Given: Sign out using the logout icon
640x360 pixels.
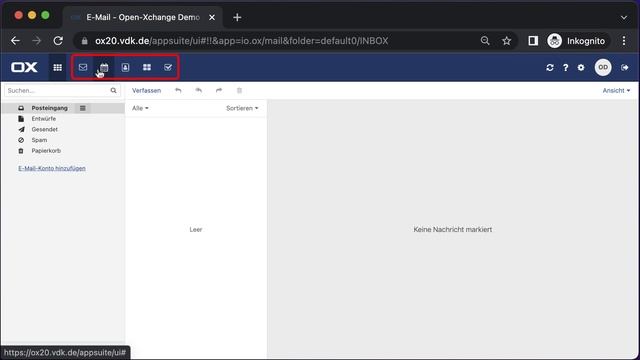Looking at the screenshot, I should tap(624, 68).
